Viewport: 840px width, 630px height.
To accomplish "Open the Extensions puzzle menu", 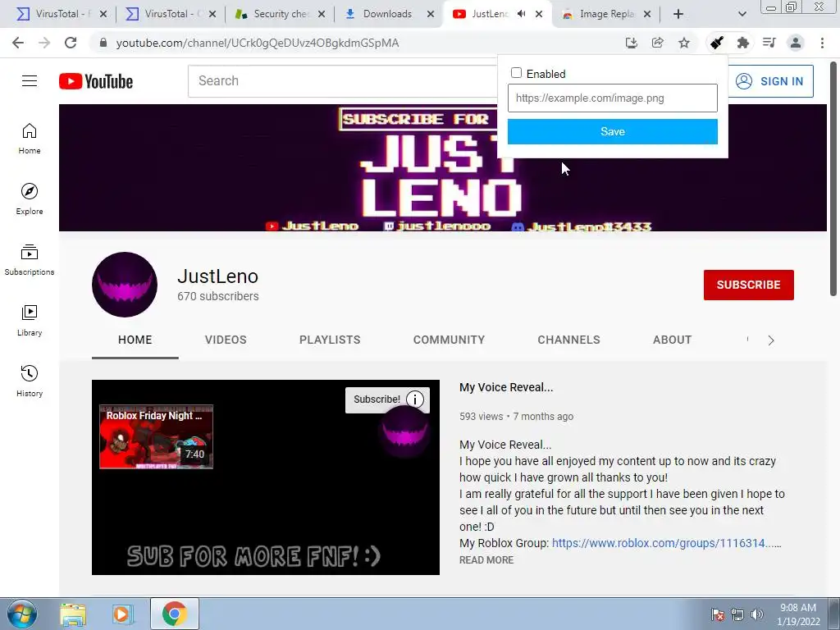I will click(x=743, y=43).
